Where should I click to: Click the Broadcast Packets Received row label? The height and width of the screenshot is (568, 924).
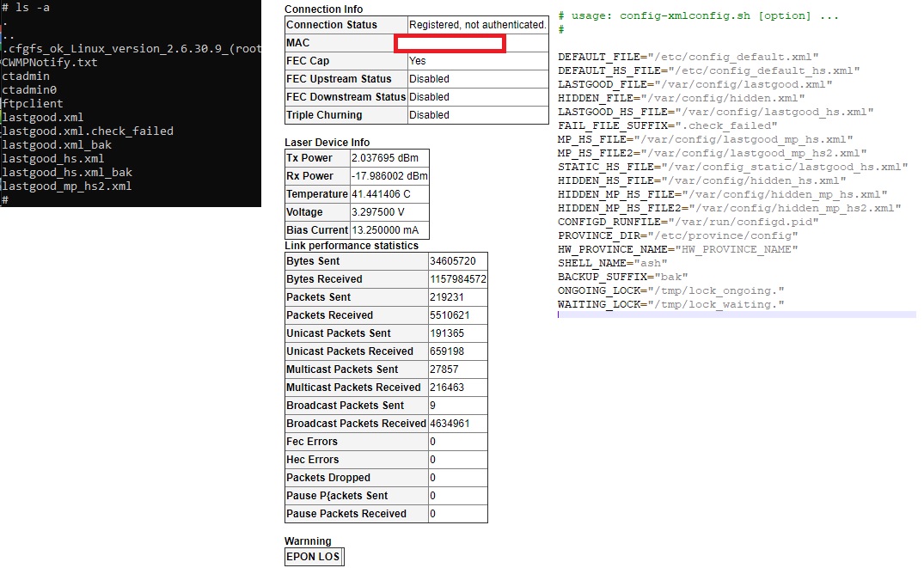click(x=356, y=424)
